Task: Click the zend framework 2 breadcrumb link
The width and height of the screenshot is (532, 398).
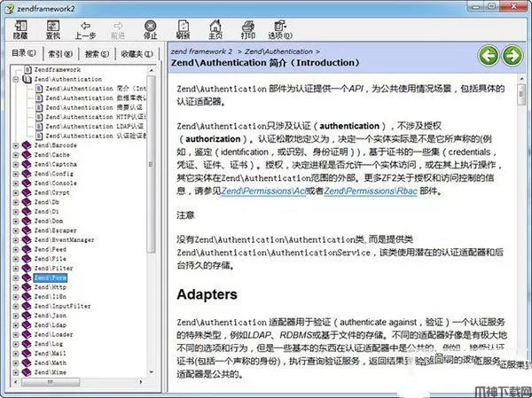Action: coord(201,51)
